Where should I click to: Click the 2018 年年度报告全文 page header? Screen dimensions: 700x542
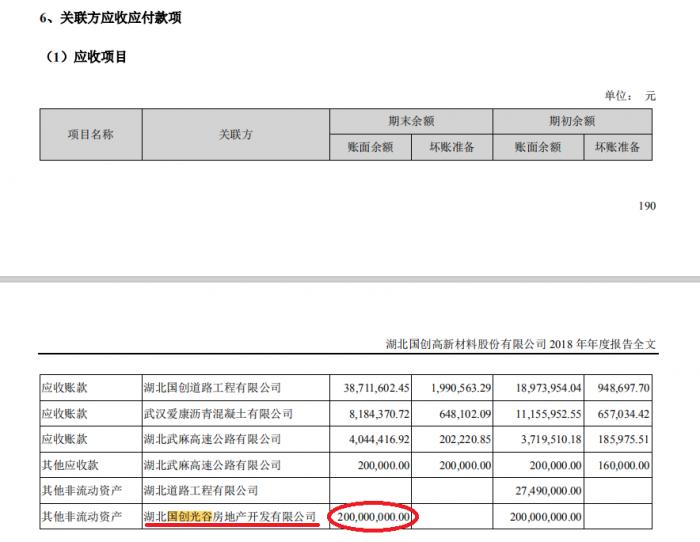pyautogui.click(x=528, y=343)
